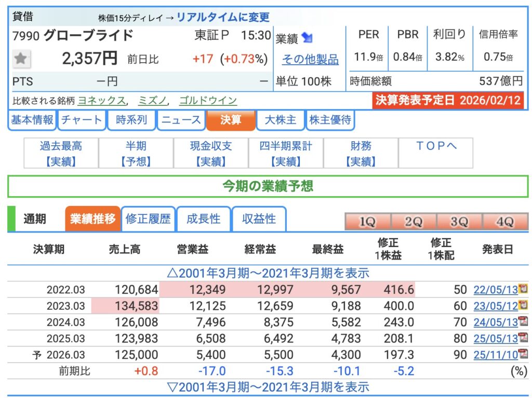
Task: Toggle the favorite star icon
Action: point(21,59)
